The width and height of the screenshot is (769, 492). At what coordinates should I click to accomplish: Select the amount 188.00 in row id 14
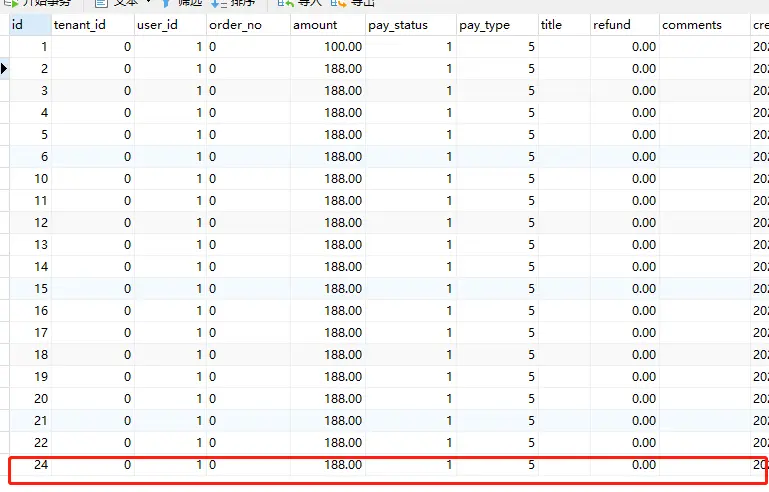[328, 267]
